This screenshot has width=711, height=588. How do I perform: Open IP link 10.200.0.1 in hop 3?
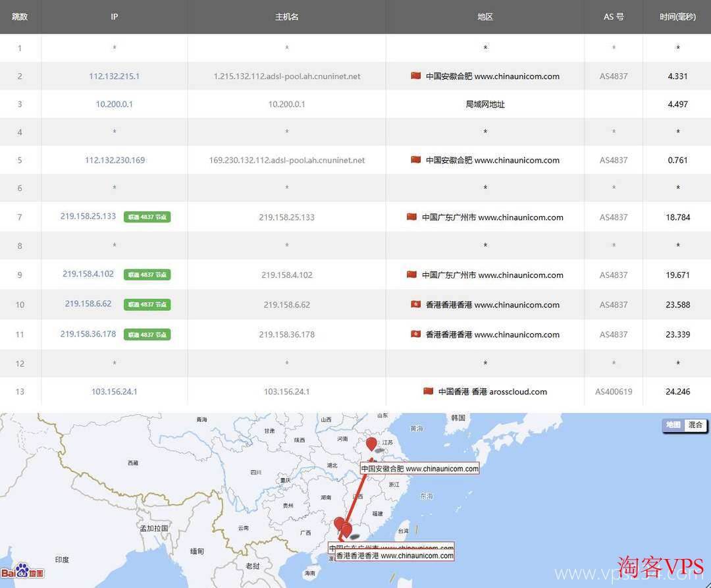pos(115,104)
